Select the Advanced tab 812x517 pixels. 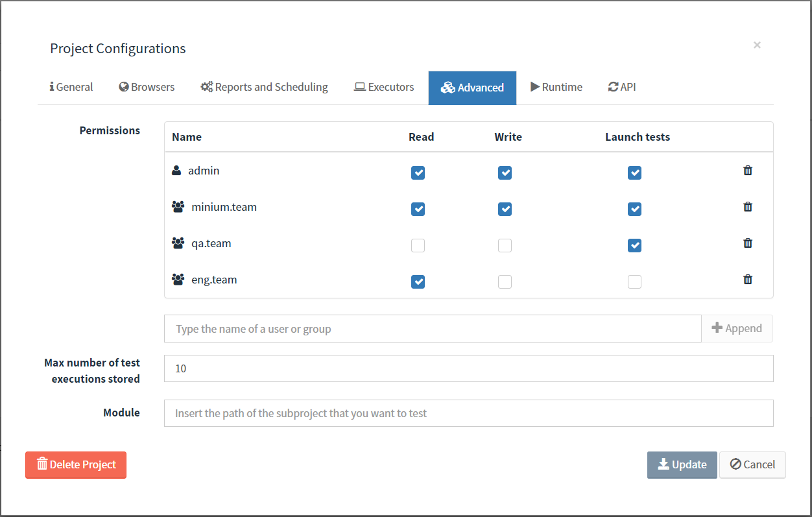tap(472, 88)
